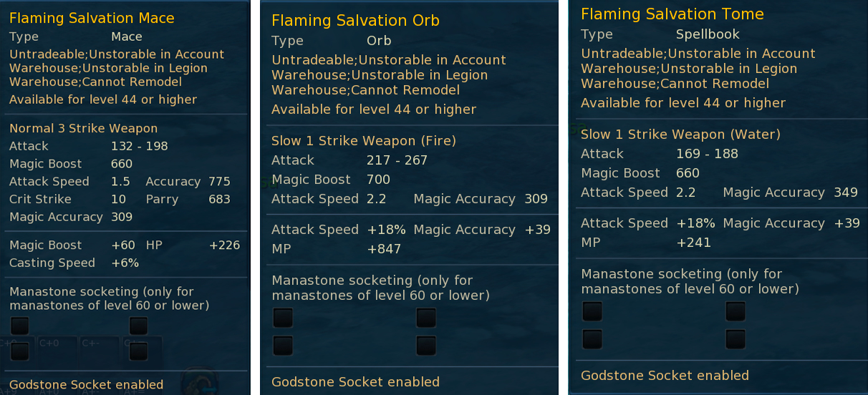Pick bottom-left manastone socket of the Orb

pyautogui.click(x=283, y=346)
